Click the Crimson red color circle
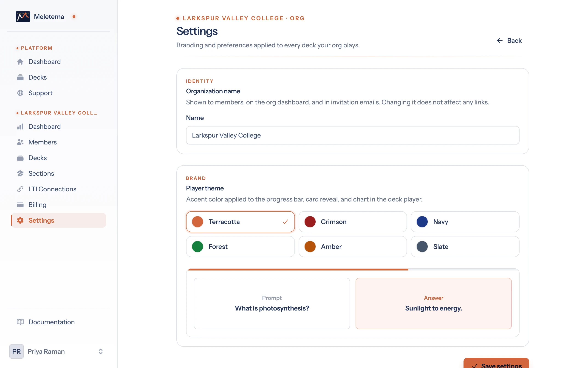 [310, 222]
